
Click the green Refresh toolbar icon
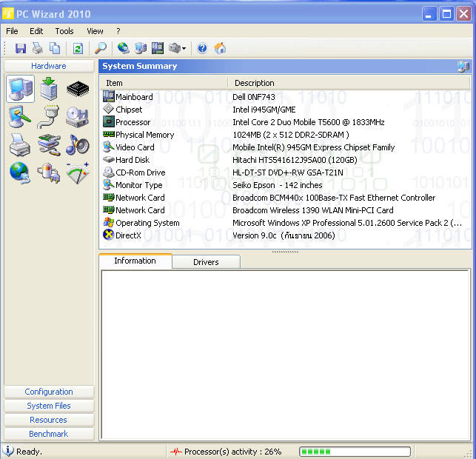[x=78, y=48]
